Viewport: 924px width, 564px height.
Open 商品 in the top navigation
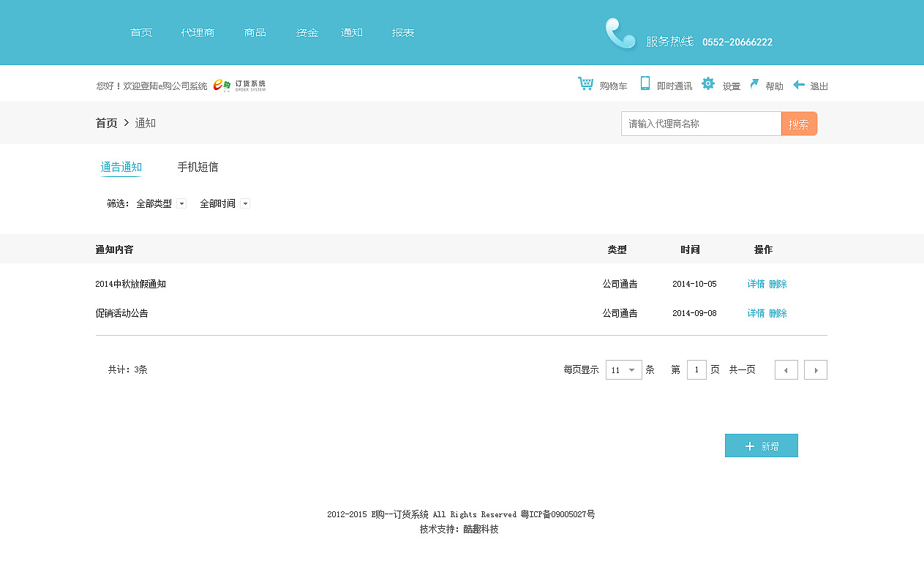[255, 33]
